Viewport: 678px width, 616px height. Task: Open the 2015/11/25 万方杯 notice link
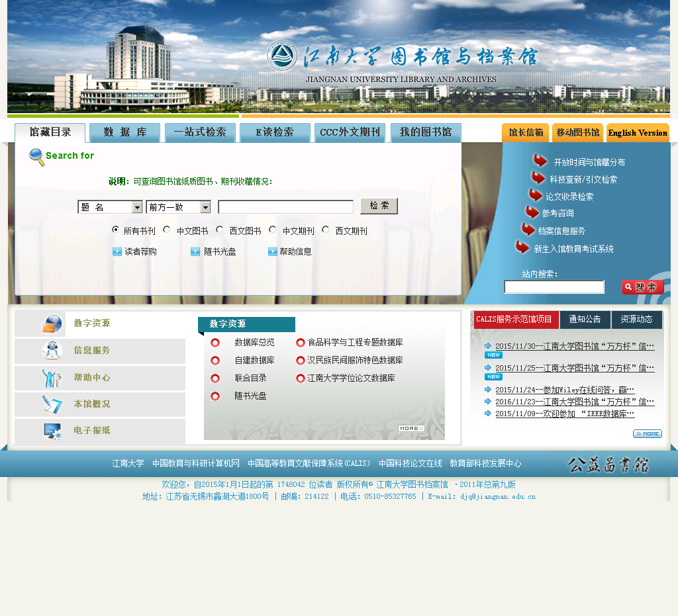click(x=575, y=368)
